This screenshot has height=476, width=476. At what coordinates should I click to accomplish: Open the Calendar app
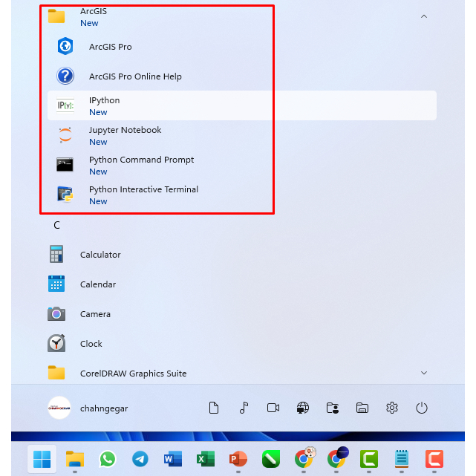pos(97,284)
